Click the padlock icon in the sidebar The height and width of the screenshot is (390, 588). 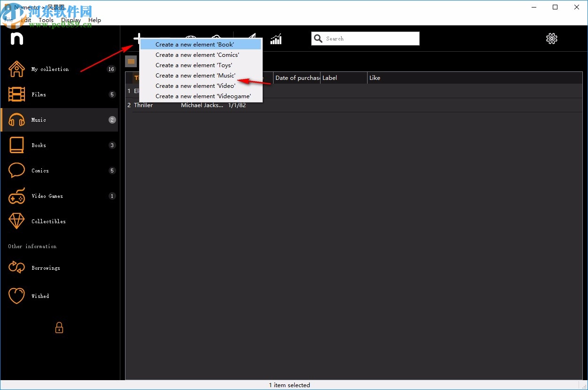click(59, 328)
